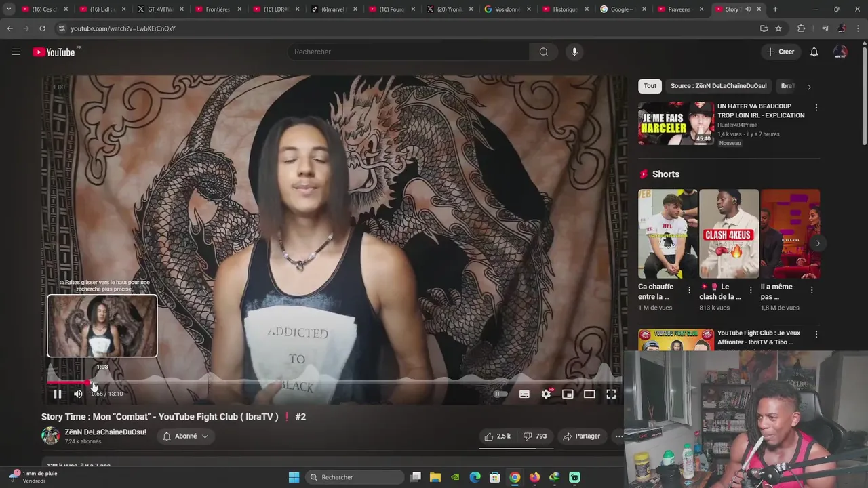The width and height of the screenshot is (868, 488).
Task: Install app icon in address bar
Action: pos(764,28)
